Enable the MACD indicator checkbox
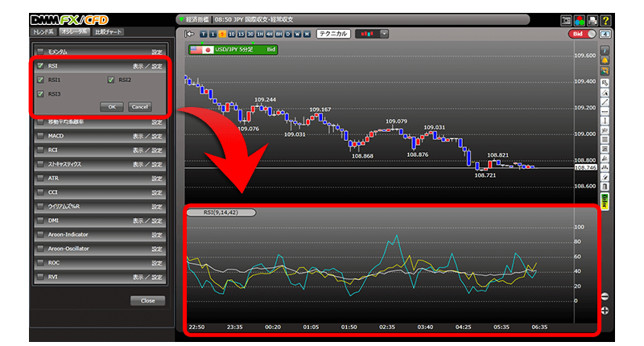 point(40,136)
